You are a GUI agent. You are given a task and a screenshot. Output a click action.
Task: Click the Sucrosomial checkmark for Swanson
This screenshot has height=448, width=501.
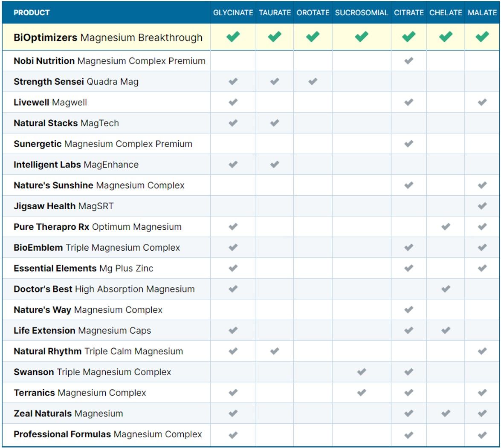(x=362, y=372)
